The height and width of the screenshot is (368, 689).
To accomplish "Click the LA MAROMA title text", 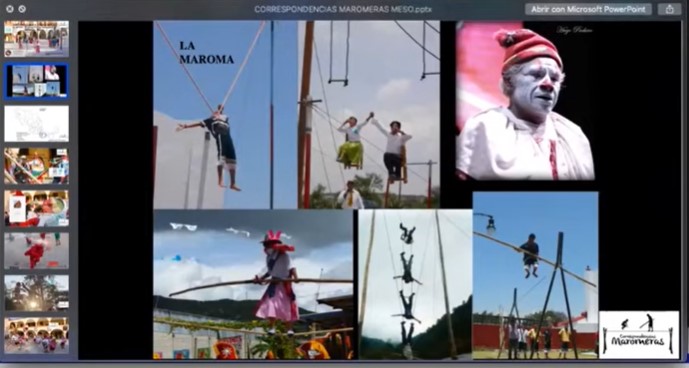I will [207, 52].
